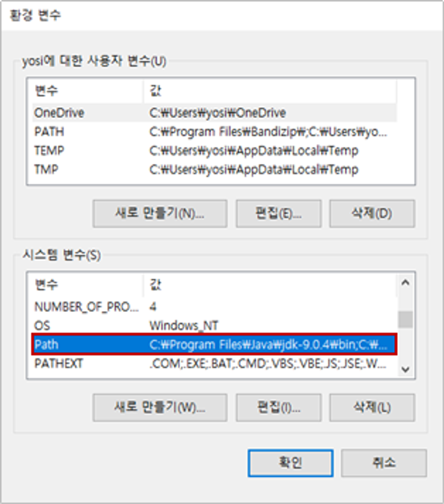Click the system variables scrollbar thumb

(x=405, y=320)
